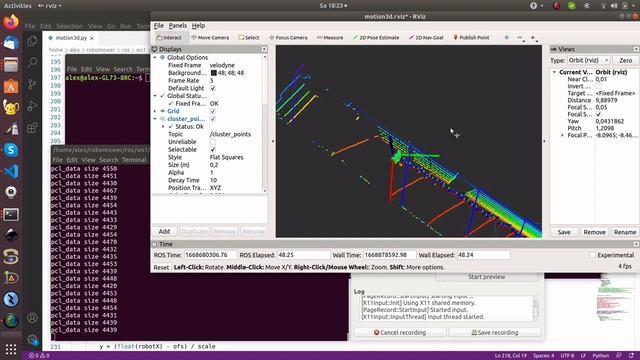Activate the Publish Point tool
This screenshot has width=640, height=360.
pyautogui.click(x=471, y=38)
